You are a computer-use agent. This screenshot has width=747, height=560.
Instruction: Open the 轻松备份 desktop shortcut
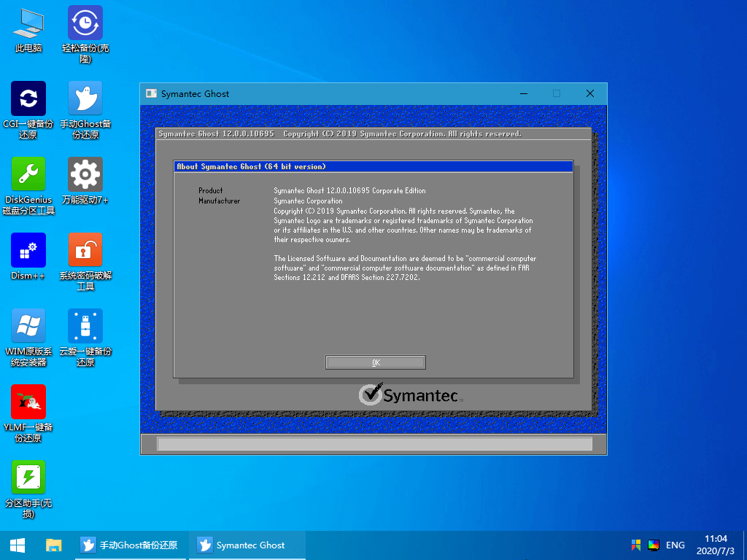(x=85, y=25)
